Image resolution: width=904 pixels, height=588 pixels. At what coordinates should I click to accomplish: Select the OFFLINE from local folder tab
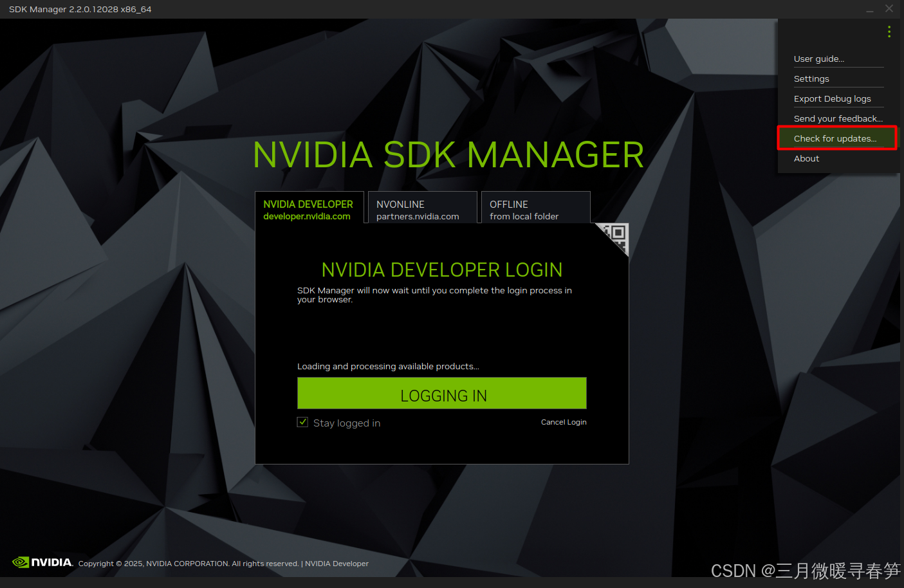[535, 208]
